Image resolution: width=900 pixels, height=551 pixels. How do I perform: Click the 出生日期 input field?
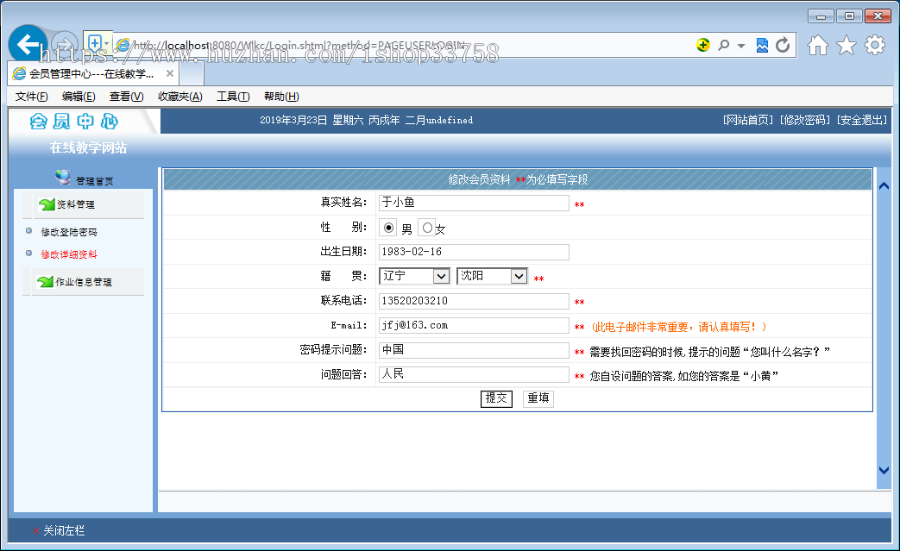point(474,252)
